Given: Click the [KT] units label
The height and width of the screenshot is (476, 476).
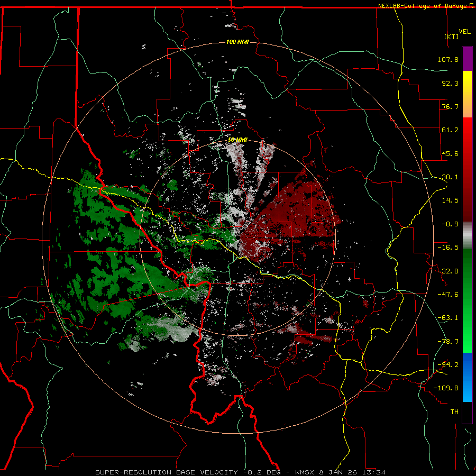Looking at the screenshot, I should pyautogui.click(x=452, y=36).
